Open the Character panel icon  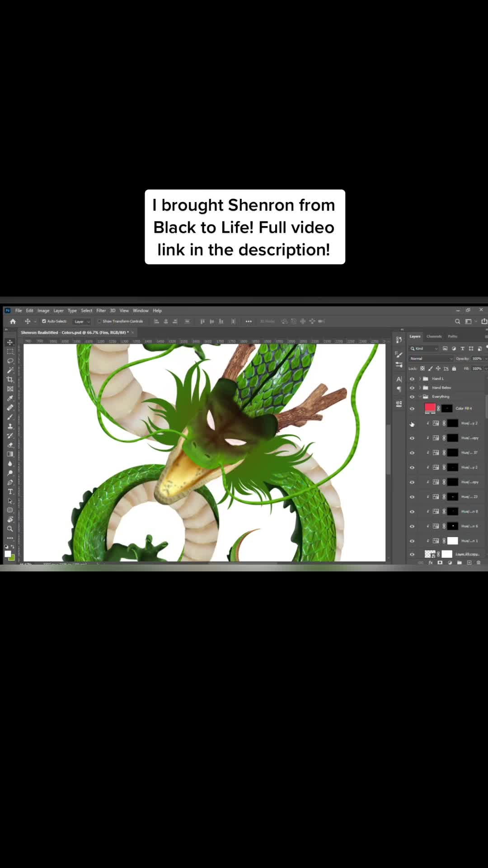(x=399, y=379)
